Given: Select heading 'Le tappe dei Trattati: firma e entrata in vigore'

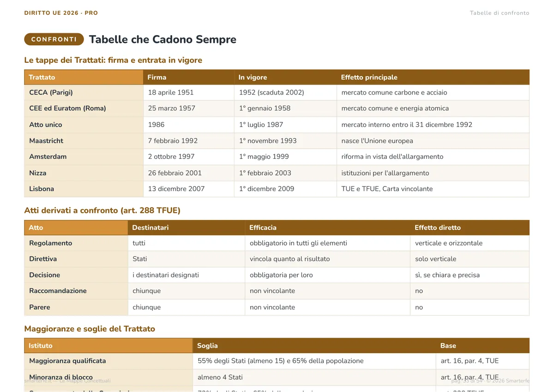Looking at the screenshot, I should pos(113,60).
